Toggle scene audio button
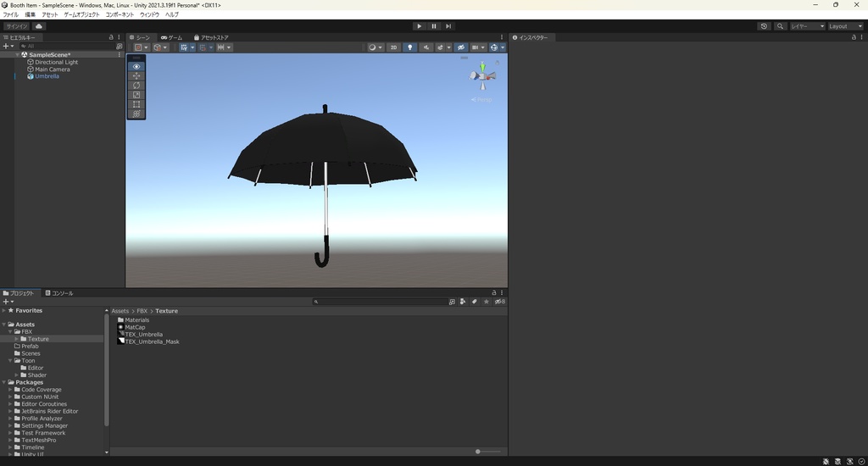This screenshot has width=868, height=466. (x=426, y=47)
